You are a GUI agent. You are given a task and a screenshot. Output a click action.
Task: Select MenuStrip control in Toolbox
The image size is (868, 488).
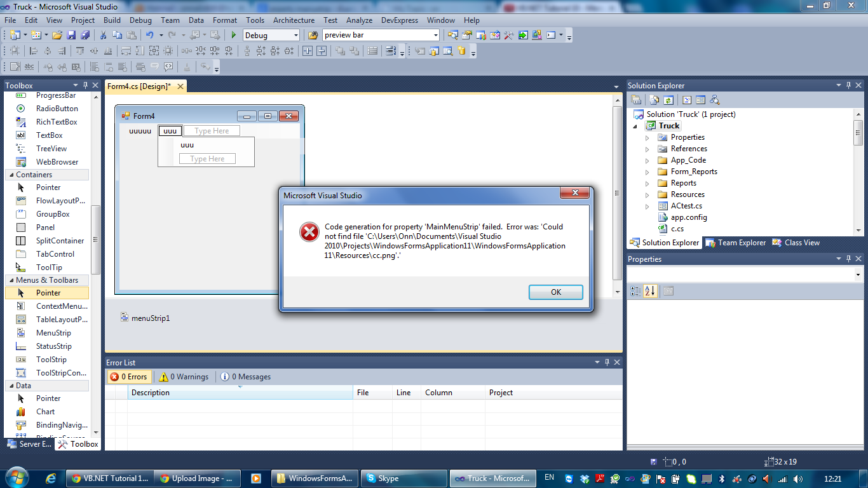[47, 333]
